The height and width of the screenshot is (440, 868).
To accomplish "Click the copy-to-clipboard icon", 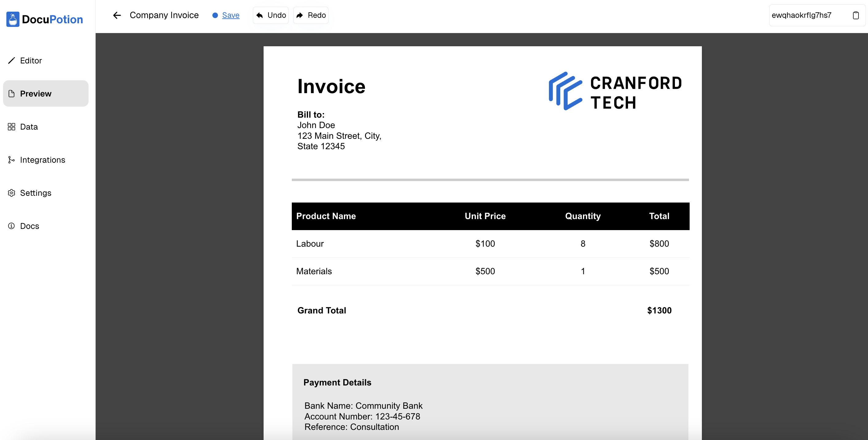I will pyautogui.click(x=855, y=15).
